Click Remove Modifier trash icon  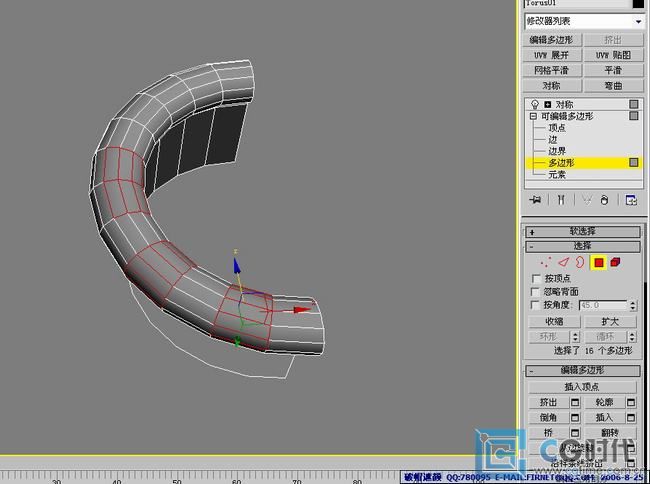point(604,200)
